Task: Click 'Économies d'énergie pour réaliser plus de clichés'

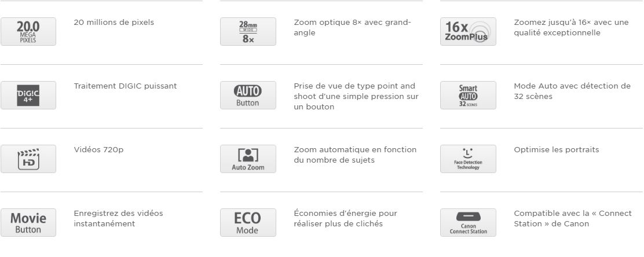Action: coord(345,218)
